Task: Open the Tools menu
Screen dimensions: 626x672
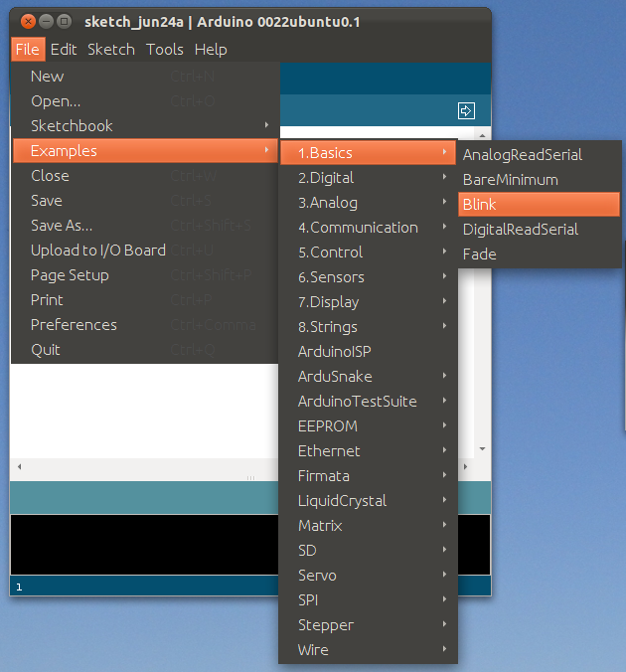Action: (x=164, y=49)
